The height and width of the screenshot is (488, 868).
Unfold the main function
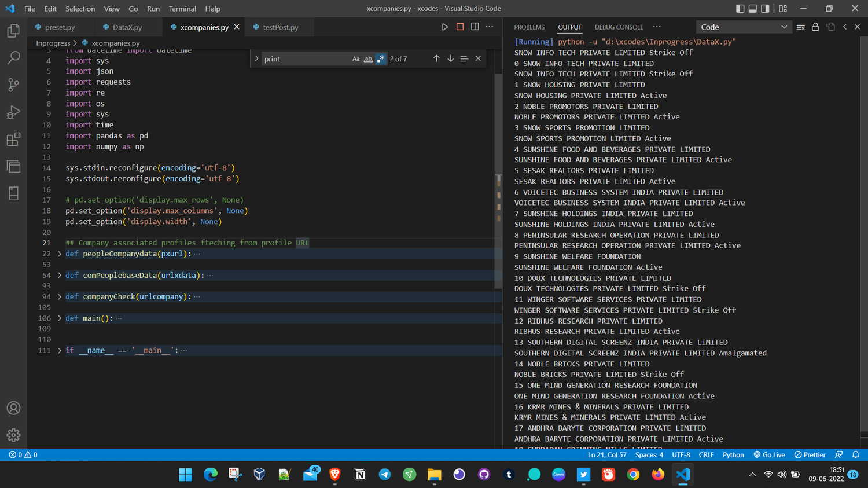pyautogui.click(x=60, y=318)
